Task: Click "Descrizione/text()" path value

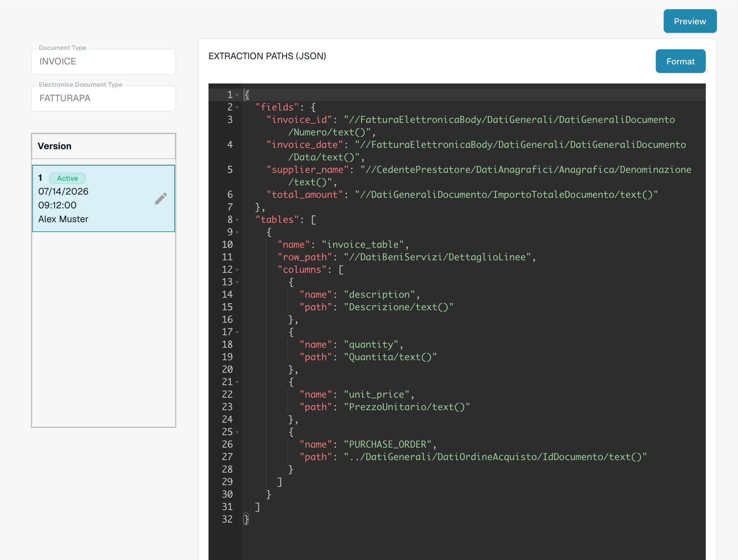Action: click(x=398, y=307)
